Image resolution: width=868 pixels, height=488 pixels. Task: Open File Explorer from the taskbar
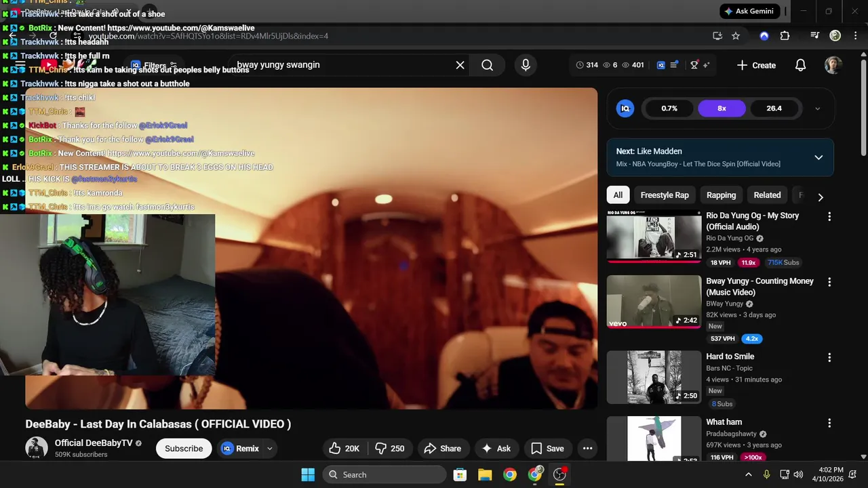point(485,474)
